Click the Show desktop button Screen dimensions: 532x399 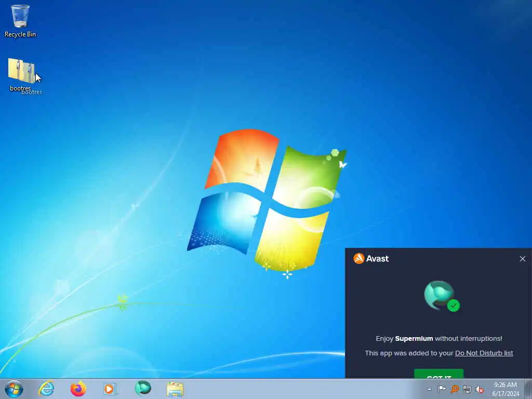528,389
